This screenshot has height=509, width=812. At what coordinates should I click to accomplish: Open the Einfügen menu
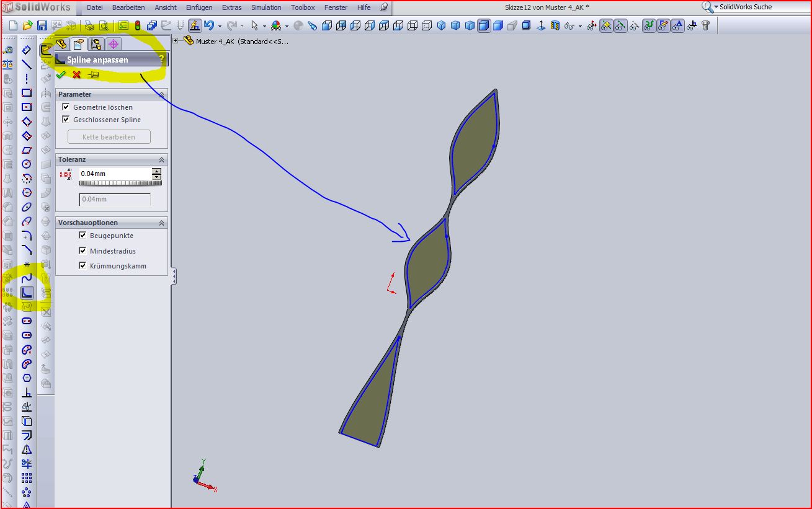click(199, 7)
